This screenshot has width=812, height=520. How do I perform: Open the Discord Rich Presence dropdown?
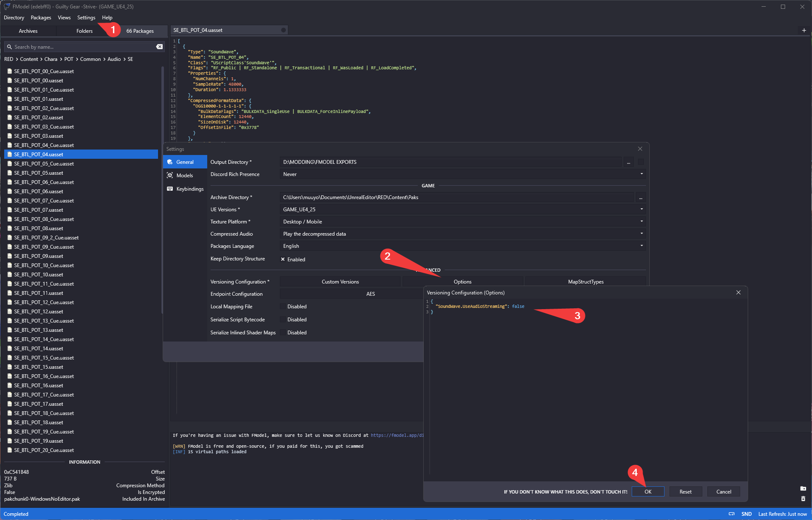[x=463, y=174]
